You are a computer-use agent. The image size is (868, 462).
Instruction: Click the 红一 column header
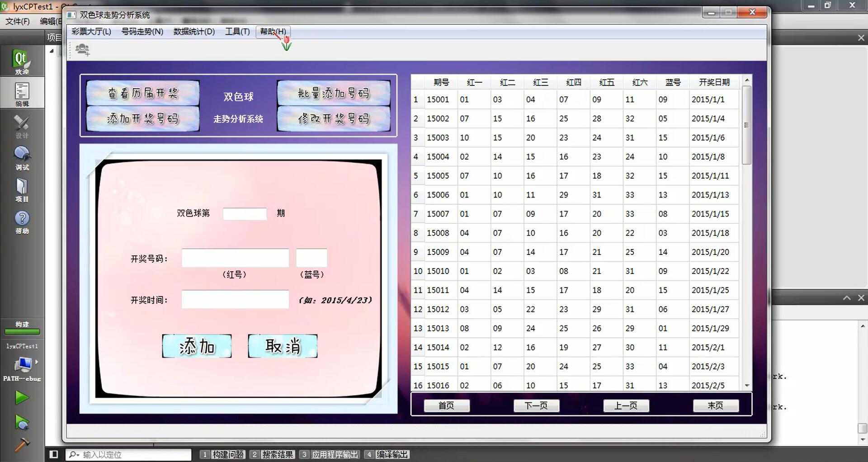coord(474,82)
